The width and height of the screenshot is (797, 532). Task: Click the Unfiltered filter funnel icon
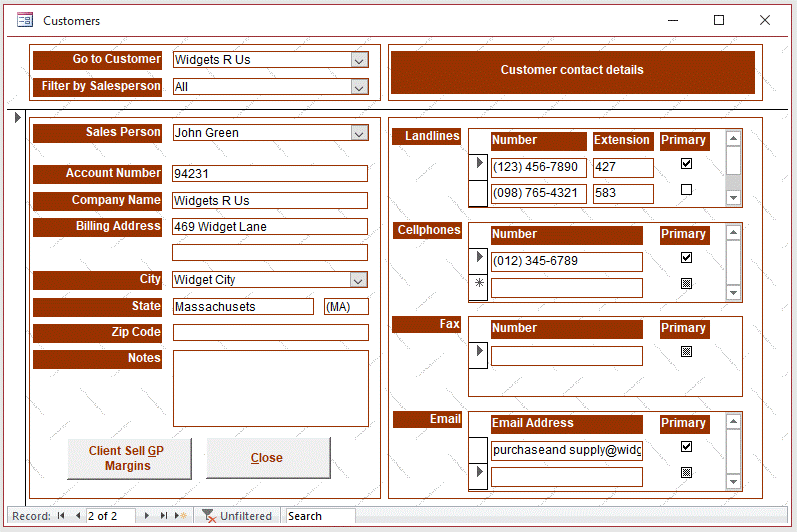(208, 516)
